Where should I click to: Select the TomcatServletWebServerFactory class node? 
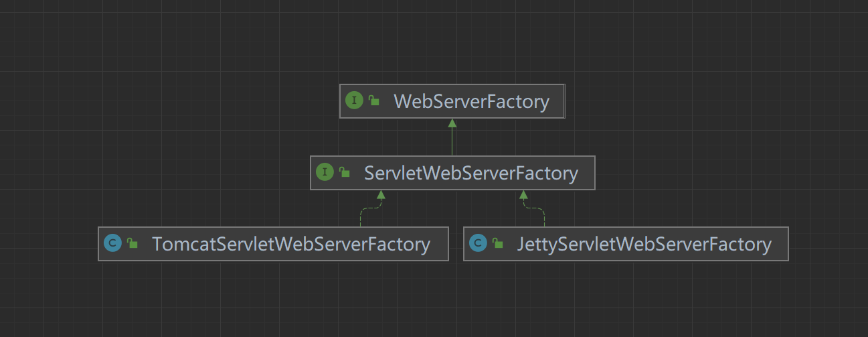pos(273,244)
